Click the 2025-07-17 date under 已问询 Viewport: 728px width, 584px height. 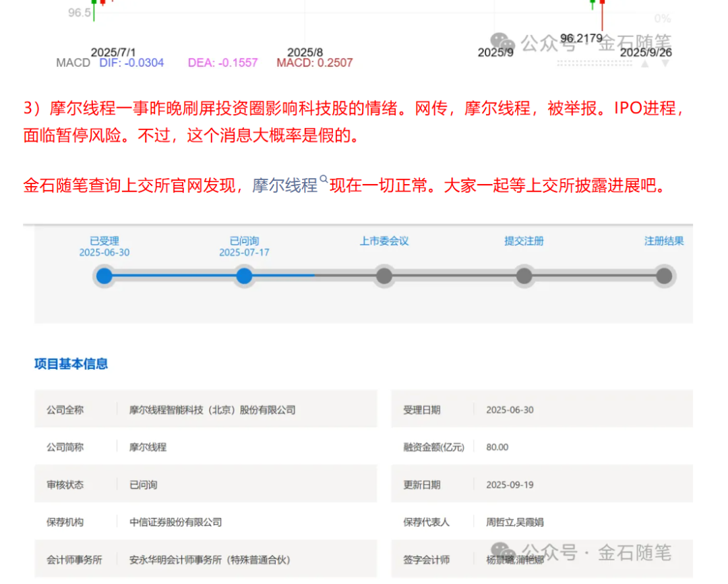click(x=244, y=252)
